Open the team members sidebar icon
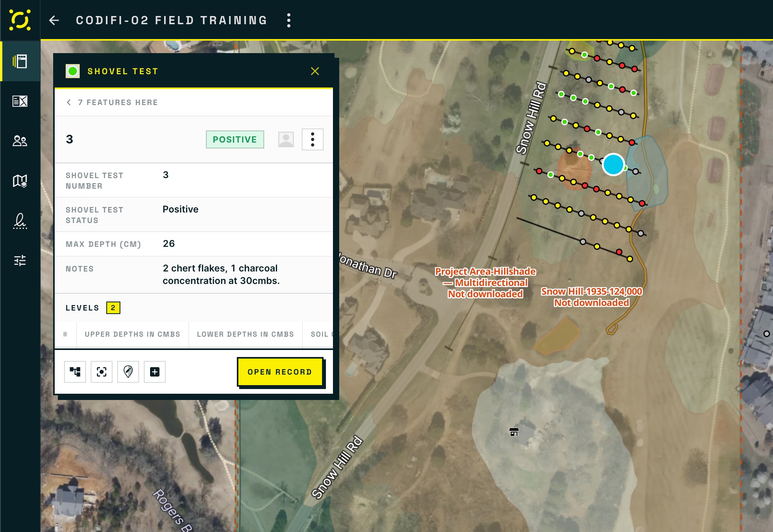The width and height of the screenshot is (773, 532). coord(20,141)
